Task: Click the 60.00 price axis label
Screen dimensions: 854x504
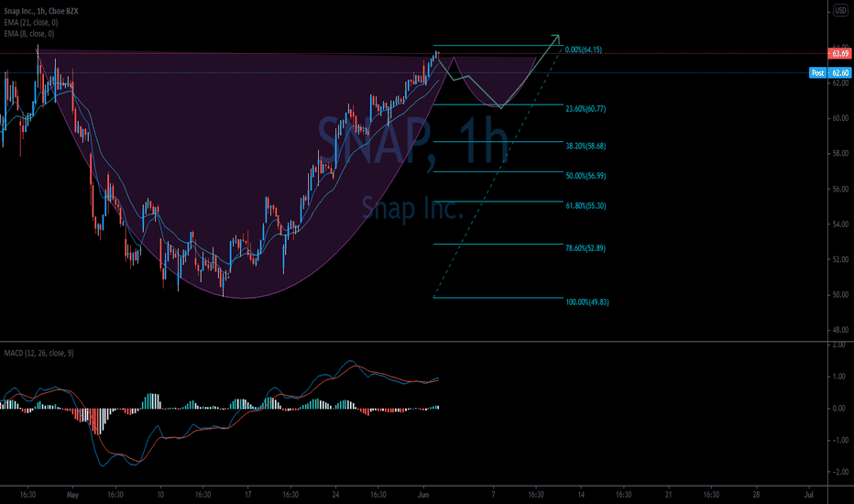Action: point(840,117)
